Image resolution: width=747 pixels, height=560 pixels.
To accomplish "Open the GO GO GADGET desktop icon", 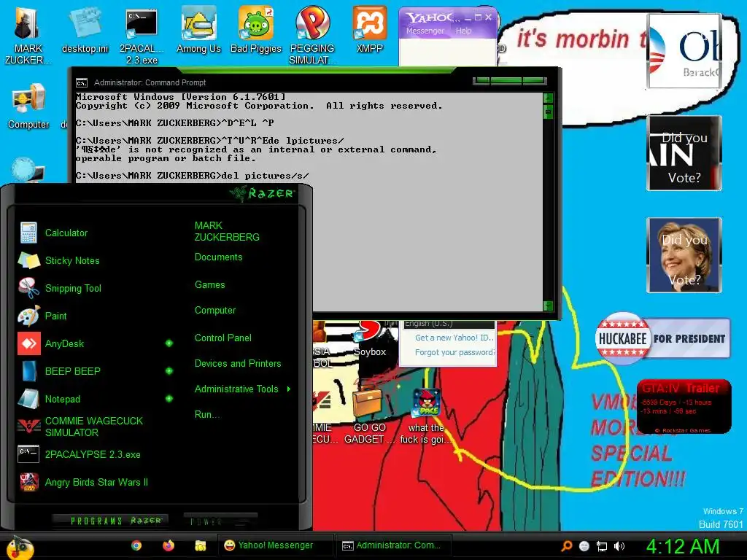I will [x=370, y=416].
